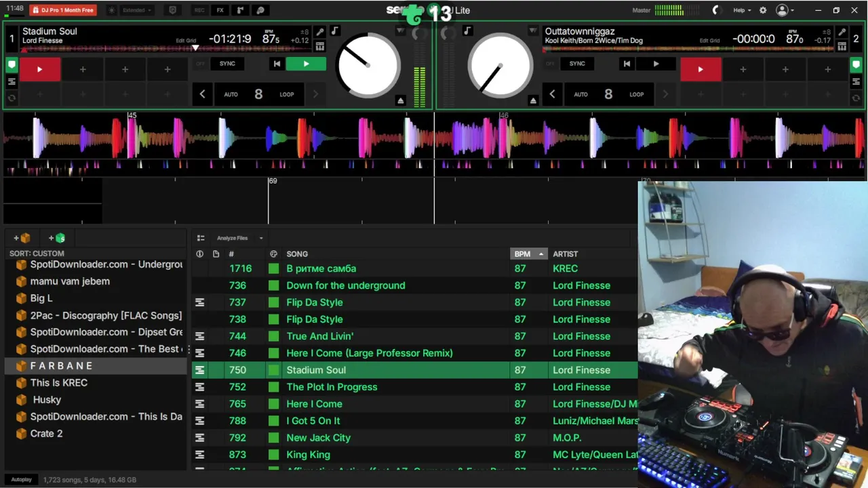Open the FX panel
Viewport: 868px width, 488px height.
(x=220, y=10)
